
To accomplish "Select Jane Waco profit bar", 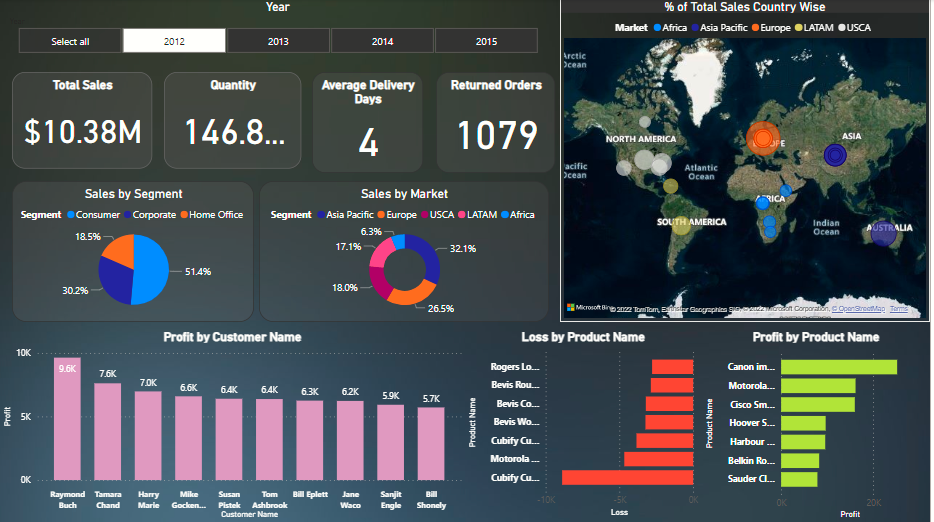I will [x=350, y=440].
